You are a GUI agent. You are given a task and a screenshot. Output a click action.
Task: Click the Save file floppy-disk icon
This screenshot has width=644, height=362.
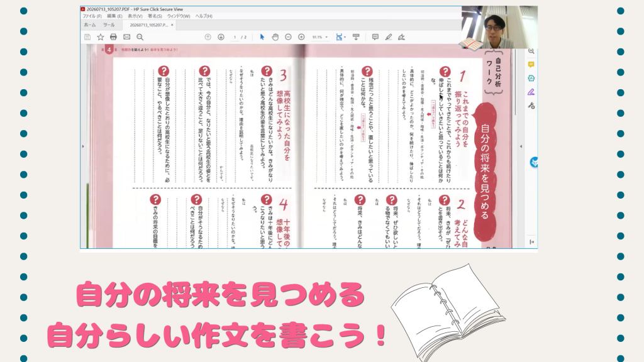[87, 37]
